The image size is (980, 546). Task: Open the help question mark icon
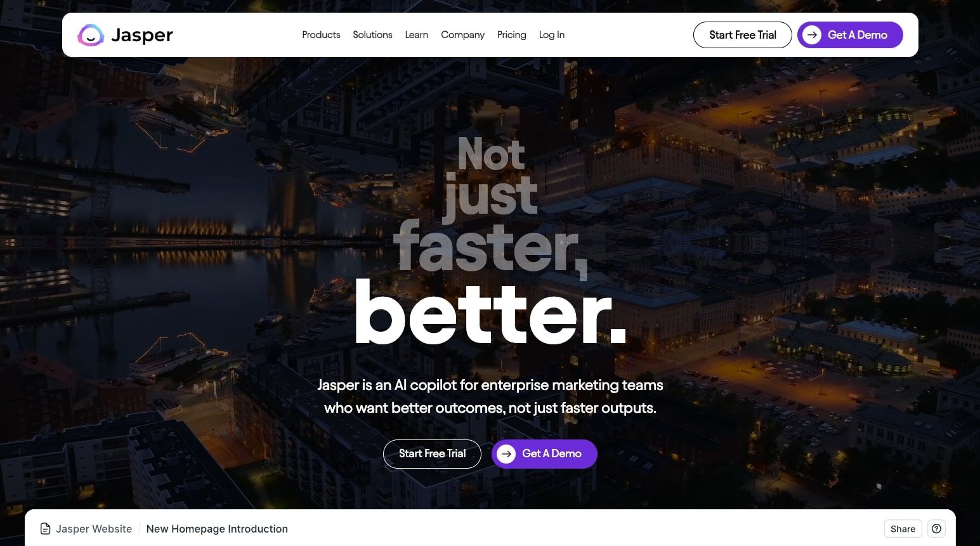(x=936, y=529)
